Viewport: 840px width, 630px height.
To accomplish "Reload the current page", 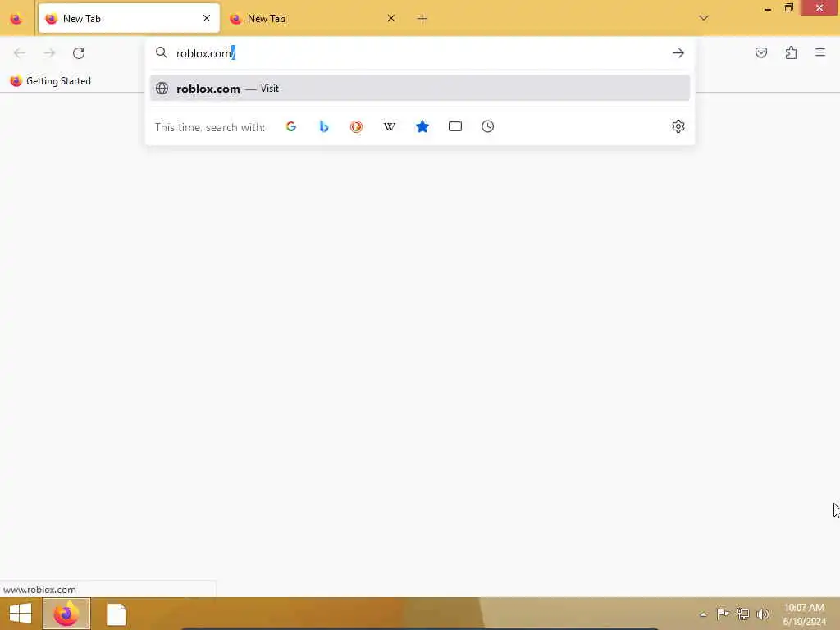I will (x=79, y=53).
